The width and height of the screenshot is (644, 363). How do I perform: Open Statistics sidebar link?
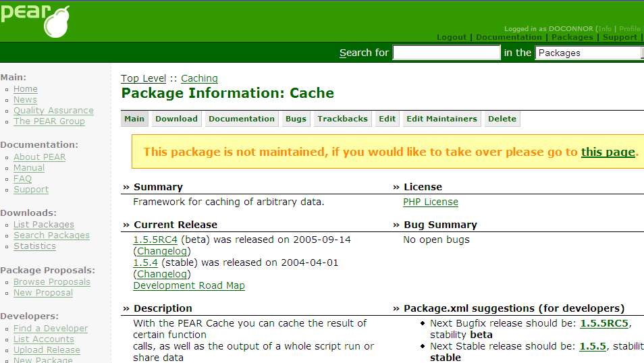tap(34, 246)
